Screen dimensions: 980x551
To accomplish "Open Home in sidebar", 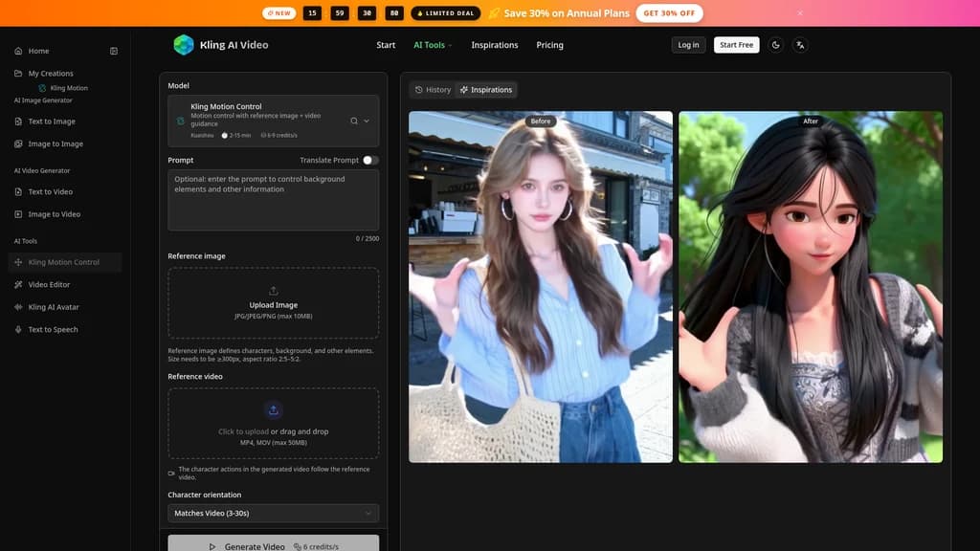I will click(38, 52).
